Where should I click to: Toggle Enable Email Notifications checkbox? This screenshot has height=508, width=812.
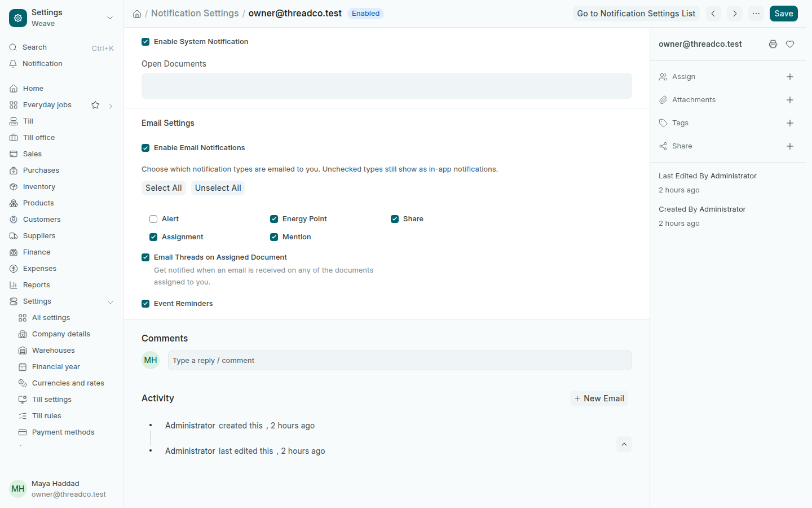coord(145,148)
